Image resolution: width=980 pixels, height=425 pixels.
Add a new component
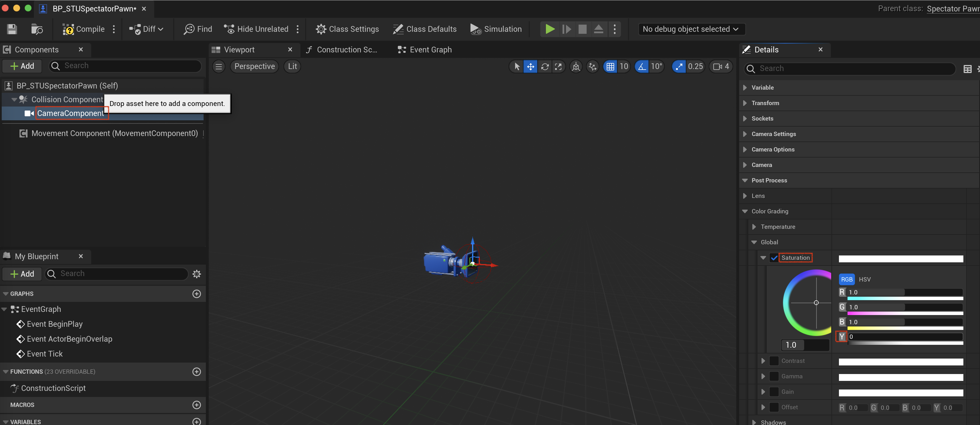22,66
